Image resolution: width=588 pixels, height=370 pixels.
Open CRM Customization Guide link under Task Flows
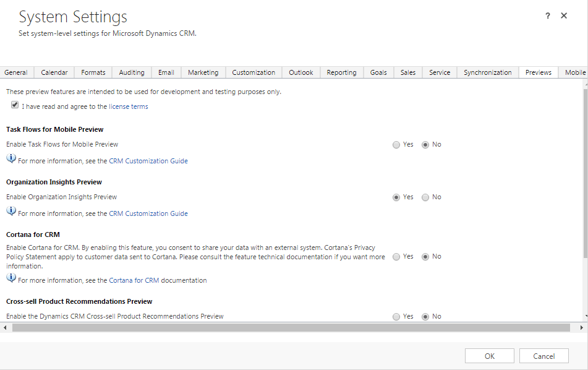[x=148, y=161]
